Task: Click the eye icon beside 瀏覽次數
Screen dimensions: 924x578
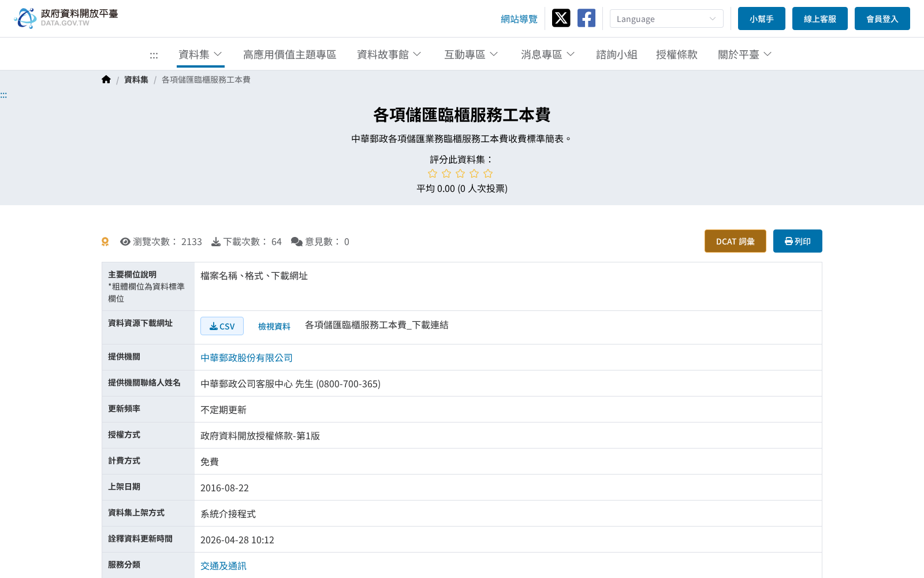Action: tap(125, 242)
